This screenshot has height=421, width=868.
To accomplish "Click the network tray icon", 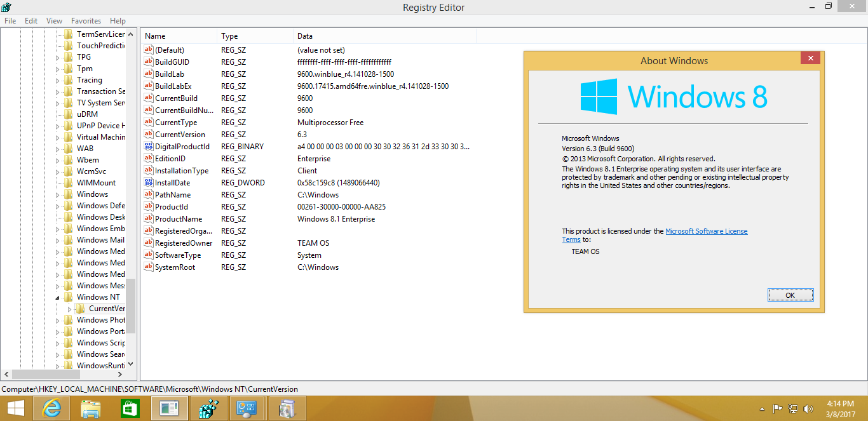I will click(793, 409).
